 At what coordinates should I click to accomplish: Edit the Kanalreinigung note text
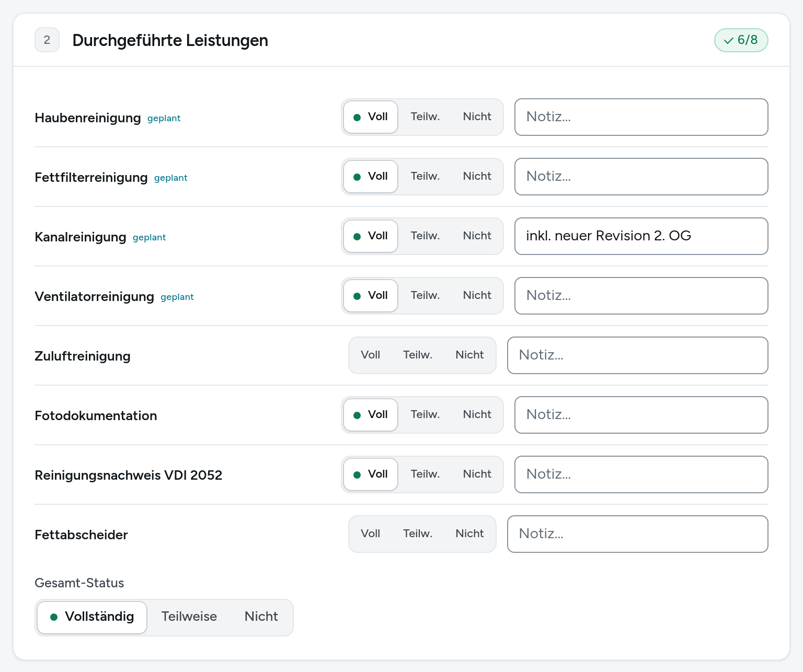(641, 236)
